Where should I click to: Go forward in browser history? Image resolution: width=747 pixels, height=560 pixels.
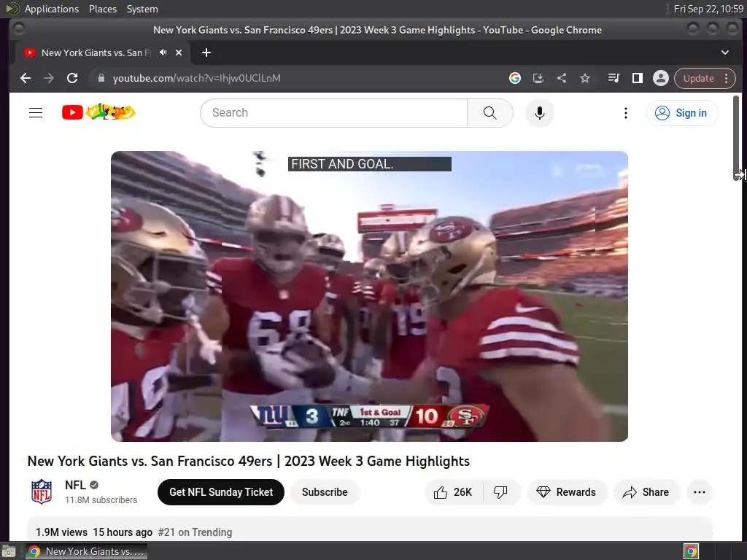point(49,78)
